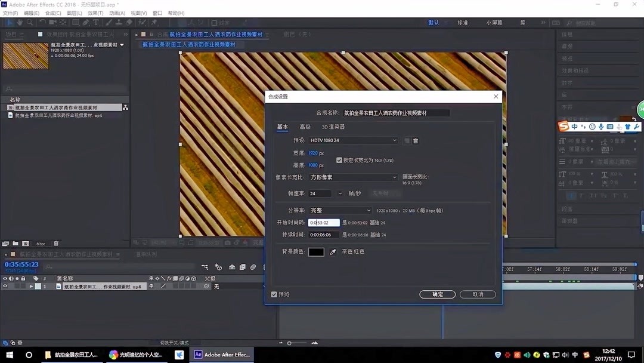Select the Hand tool

click(x=20, y=23)
